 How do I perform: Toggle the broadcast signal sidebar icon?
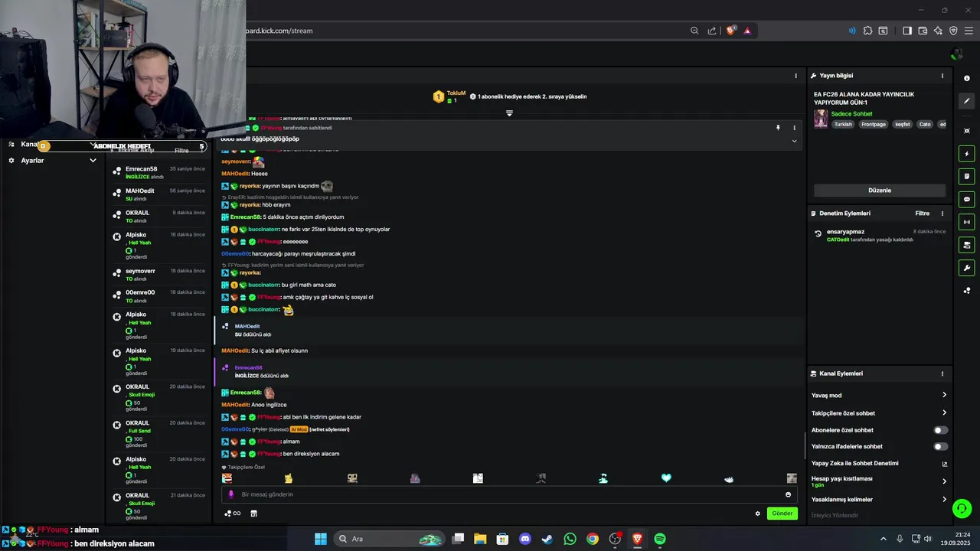(967, 222)
